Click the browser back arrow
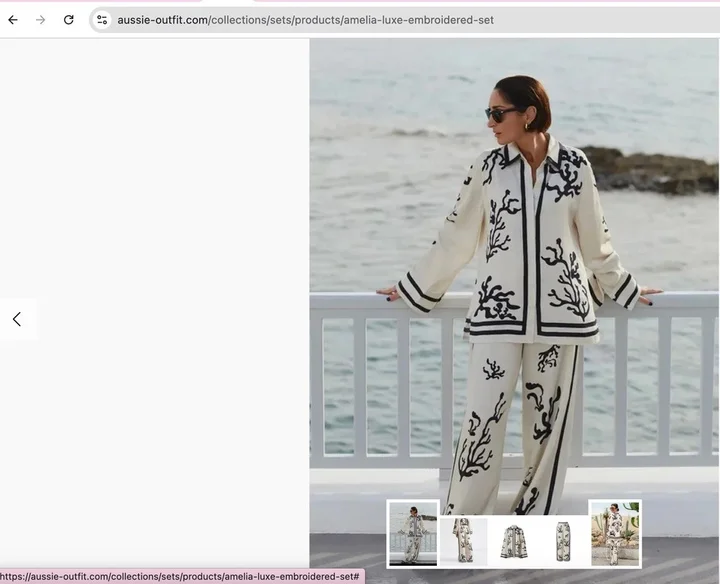Viewport: 720px width, 584px height. (13, 20)
